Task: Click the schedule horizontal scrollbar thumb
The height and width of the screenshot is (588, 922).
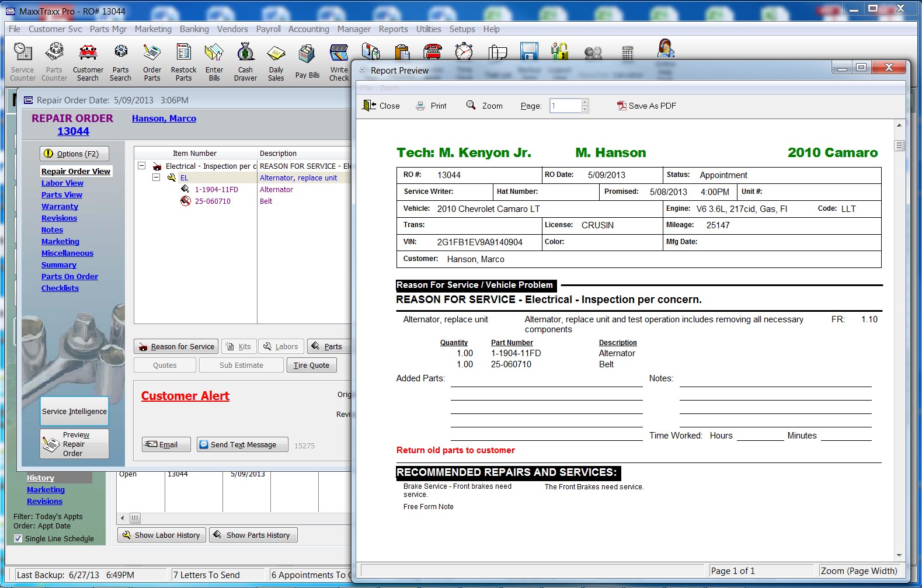Action: [x=135, y=518]
